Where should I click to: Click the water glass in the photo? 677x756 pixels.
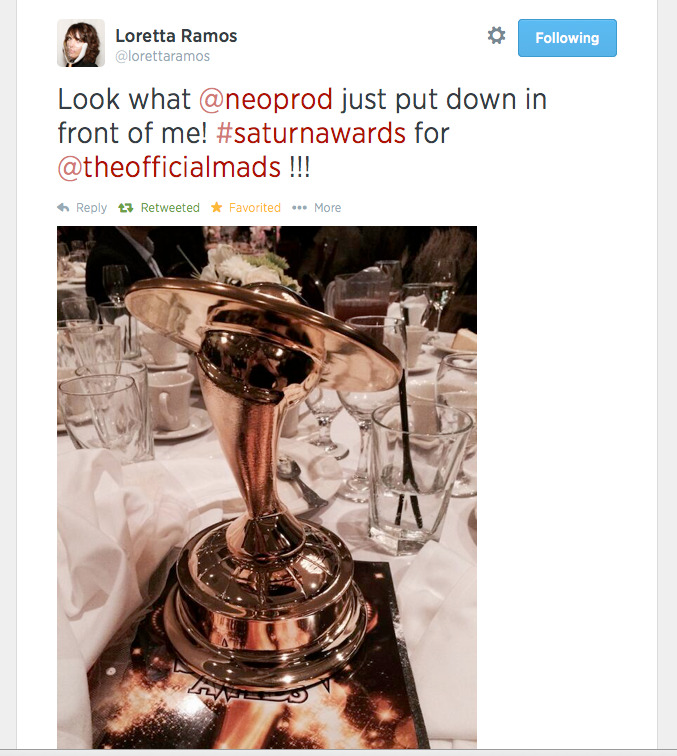click(x=418, y=477)
